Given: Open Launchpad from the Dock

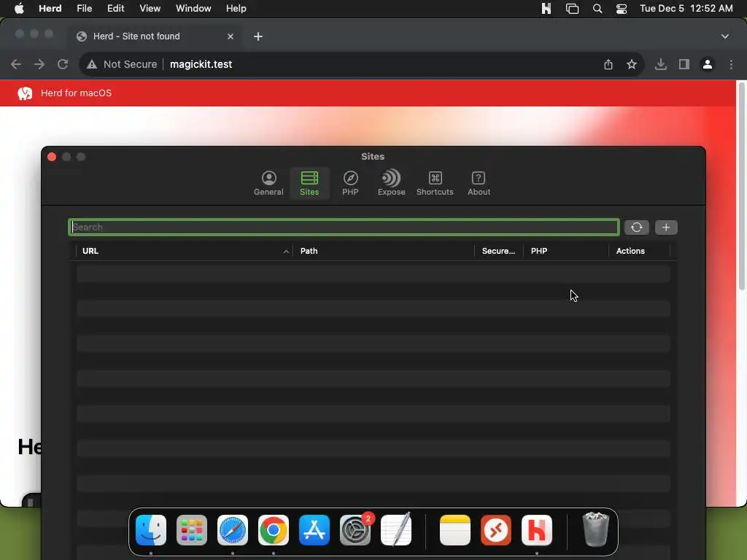Looking at the screenshot, I should coord(192,530).
